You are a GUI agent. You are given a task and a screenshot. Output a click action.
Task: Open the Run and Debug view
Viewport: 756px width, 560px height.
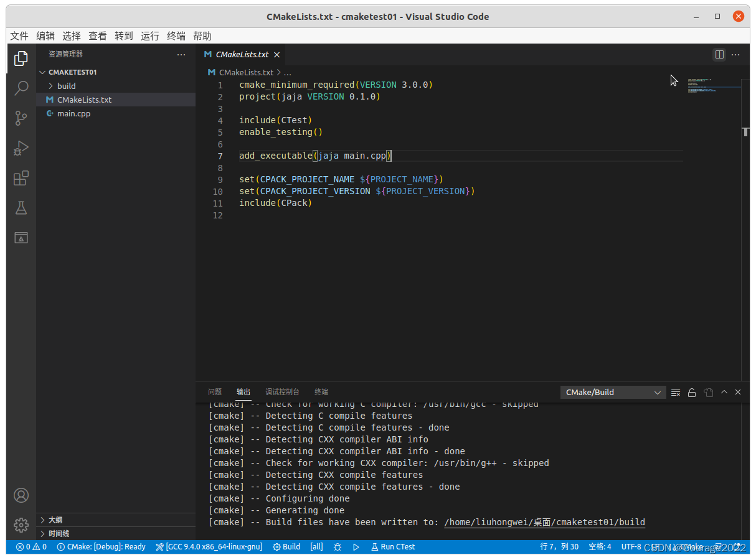(x=21, y=148)
